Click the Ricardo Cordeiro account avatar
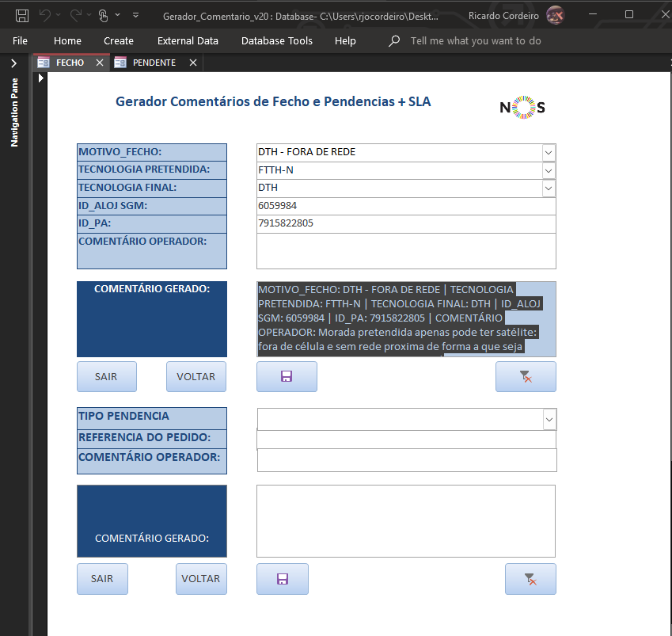 pos(556,15)
